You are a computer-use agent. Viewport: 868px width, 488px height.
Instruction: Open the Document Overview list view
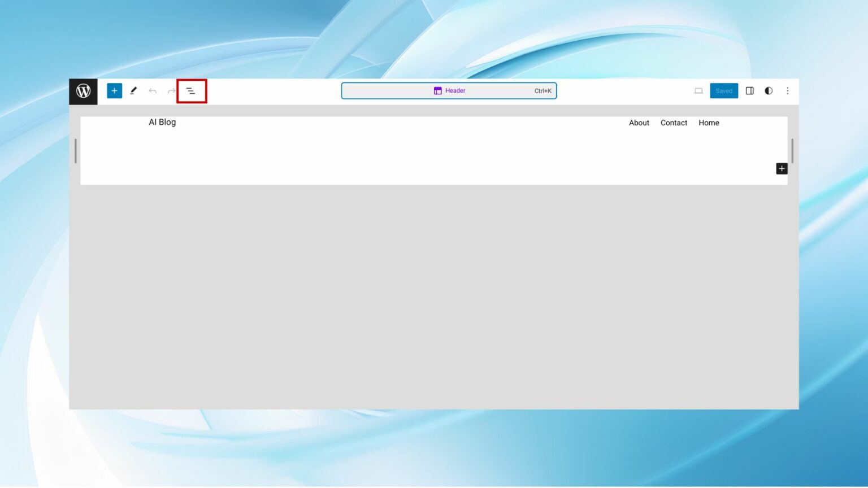[190, 90]
